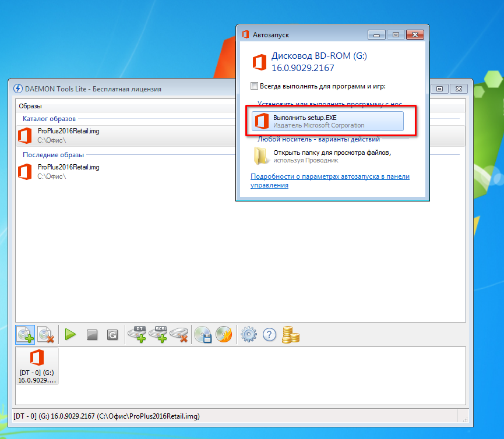Click the disc with floppy icon

203,335
